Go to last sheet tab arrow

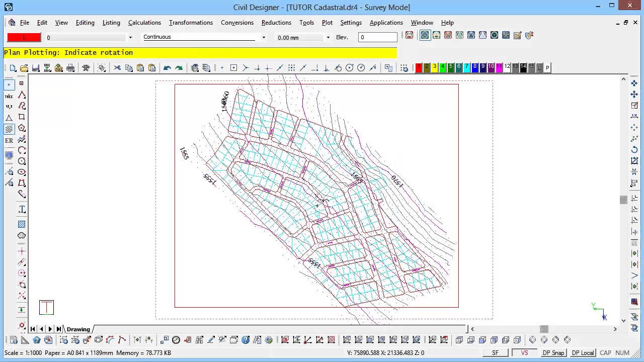coord(58,329)
